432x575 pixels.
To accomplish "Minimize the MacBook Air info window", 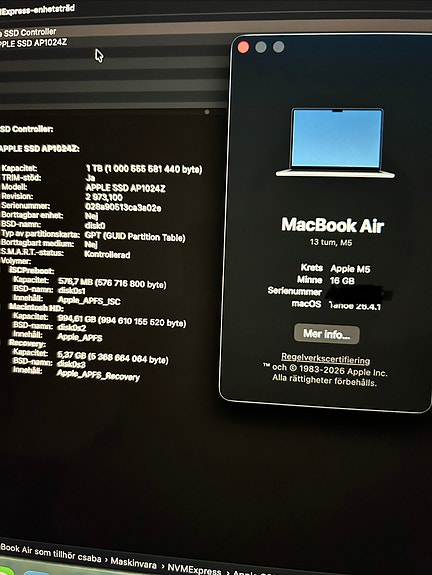I will click(x=261, y=47).
